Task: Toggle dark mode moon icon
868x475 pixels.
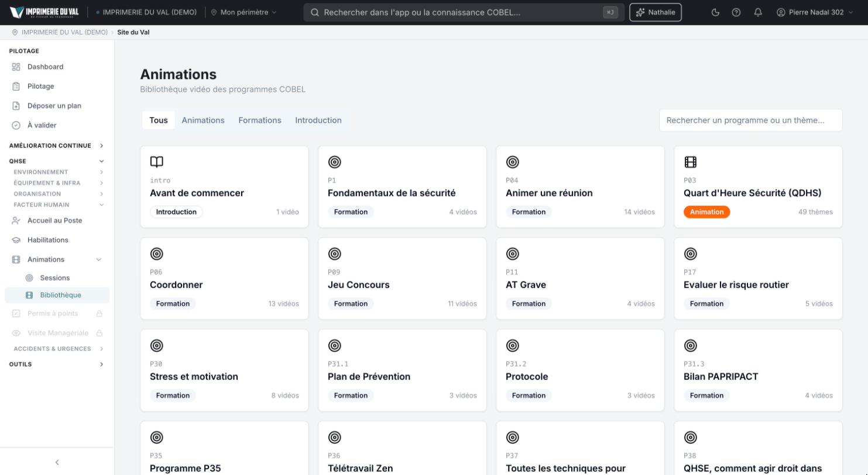Action: [x=715, y=12]
